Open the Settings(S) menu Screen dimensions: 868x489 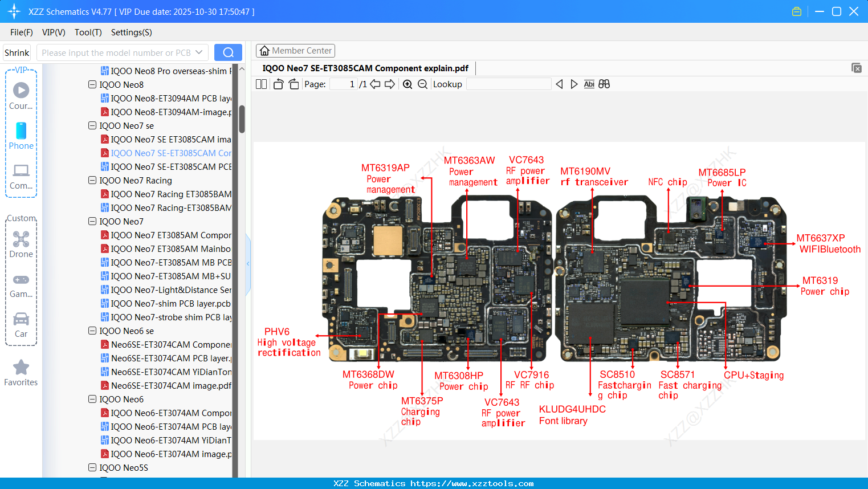click(x=131, y=32)
